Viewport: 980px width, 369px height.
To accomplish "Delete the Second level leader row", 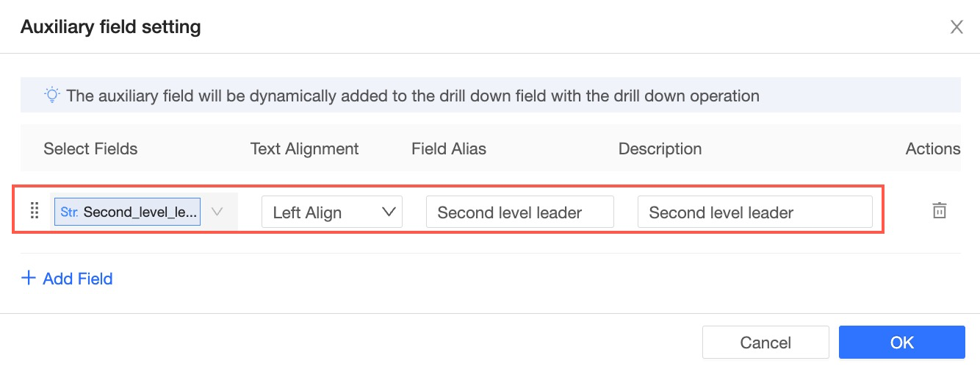I will click(939, 211).
